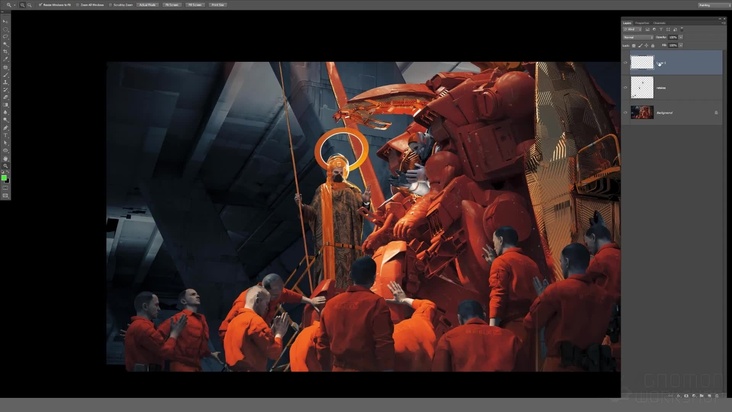
Task: Switch to the Layers tab
Action: [x=627, y=23]
